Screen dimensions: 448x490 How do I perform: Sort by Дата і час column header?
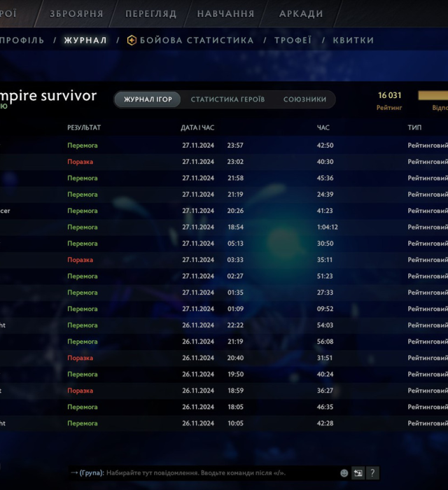pos(197,128)
